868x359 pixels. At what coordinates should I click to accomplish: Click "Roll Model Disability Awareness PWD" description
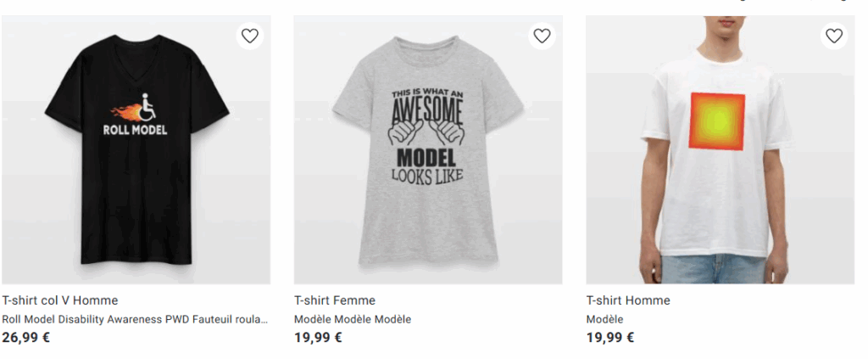135,319
